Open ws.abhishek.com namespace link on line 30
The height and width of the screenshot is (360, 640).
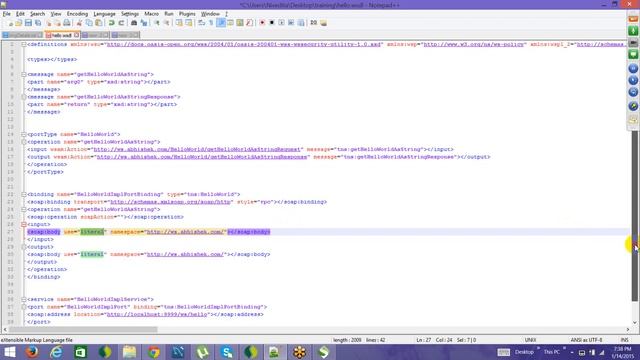click(x=185, y=254)
